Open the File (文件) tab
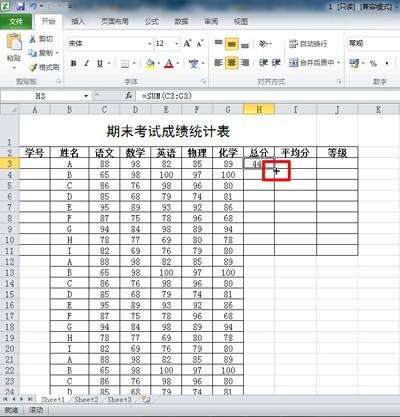 pyautogui.click(x=16, y=22)
